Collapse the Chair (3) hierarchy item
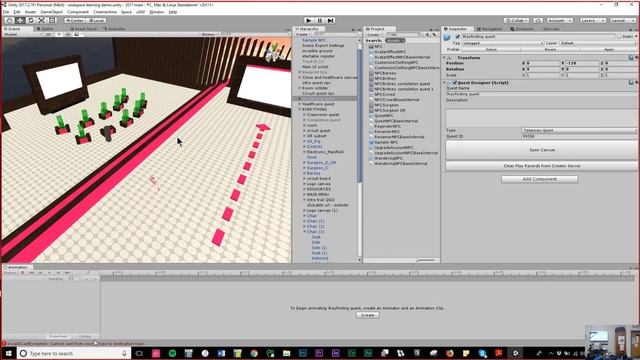The height and width of the screenshot is (360, 640). coord(304,231)
